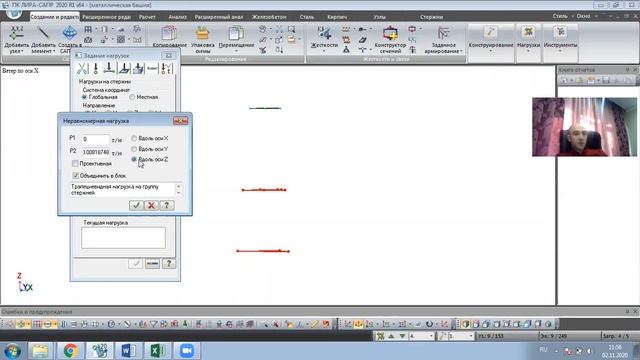
Task: Expand the Заданное армирование dropdown arrow
Action: [x=461, y=51]
